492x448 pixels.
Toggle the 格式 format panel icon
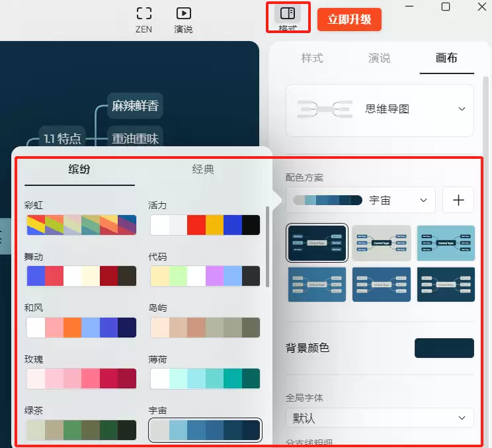tap(288, 14)
